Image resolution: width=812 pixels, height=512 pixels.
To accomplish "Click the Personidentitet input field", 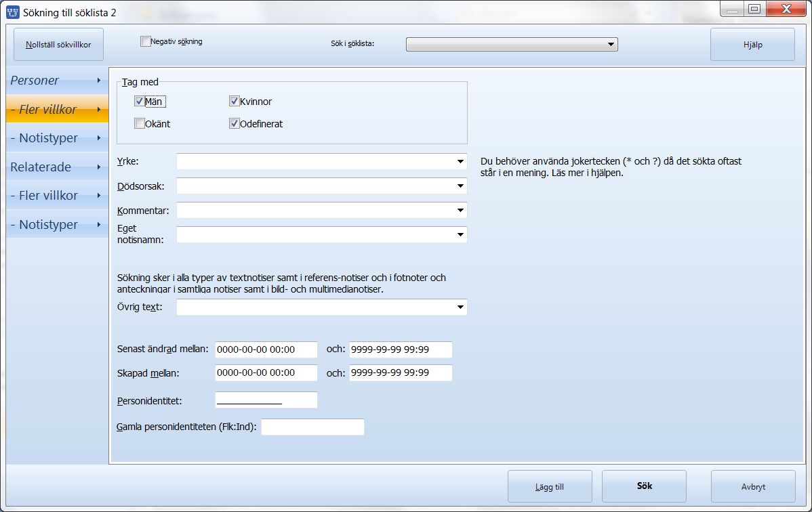I will 266,400.
